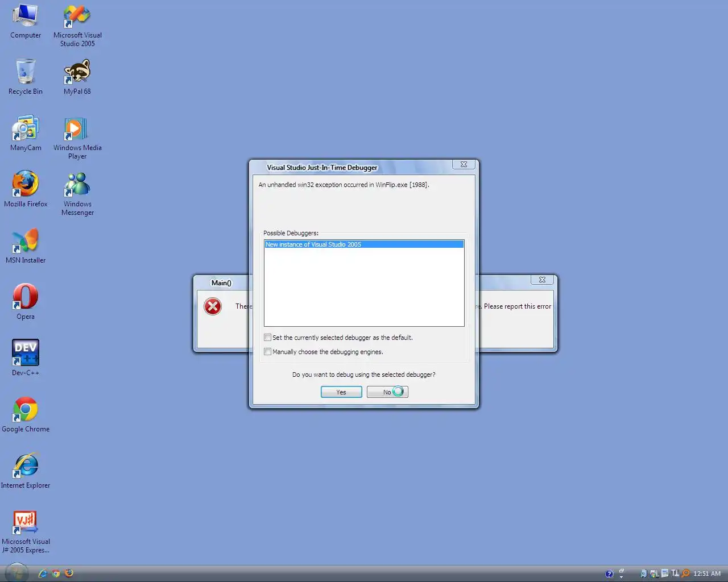The width and height of the screenshot is (728, 582).
Task: Check 'Set the currently selected debugger as default'
Action: (268, 338)
